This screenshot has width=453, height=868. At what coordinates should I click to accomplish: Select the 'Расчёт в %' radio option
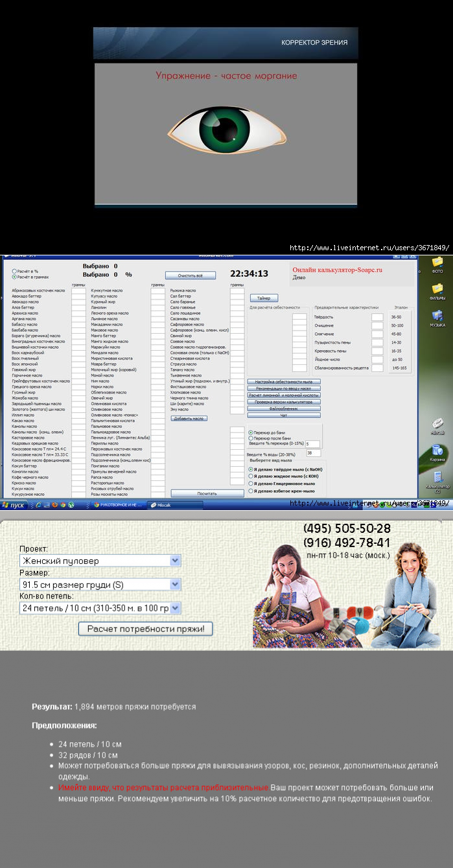coord(15,272)
